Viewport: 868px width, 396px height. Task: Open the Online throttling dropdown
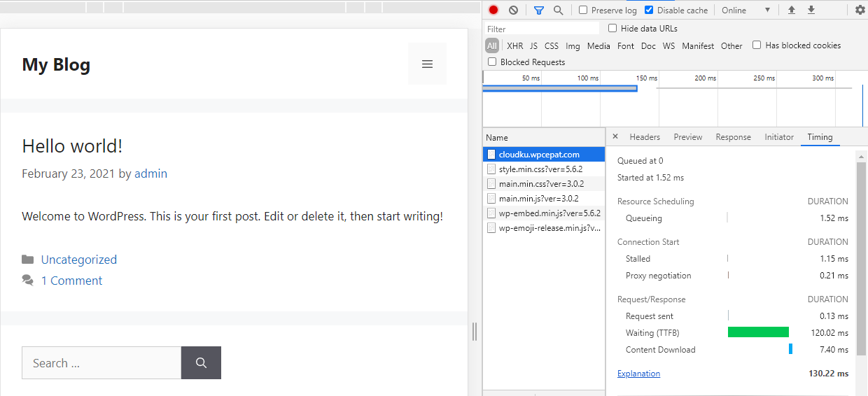[x=745, y=10]
